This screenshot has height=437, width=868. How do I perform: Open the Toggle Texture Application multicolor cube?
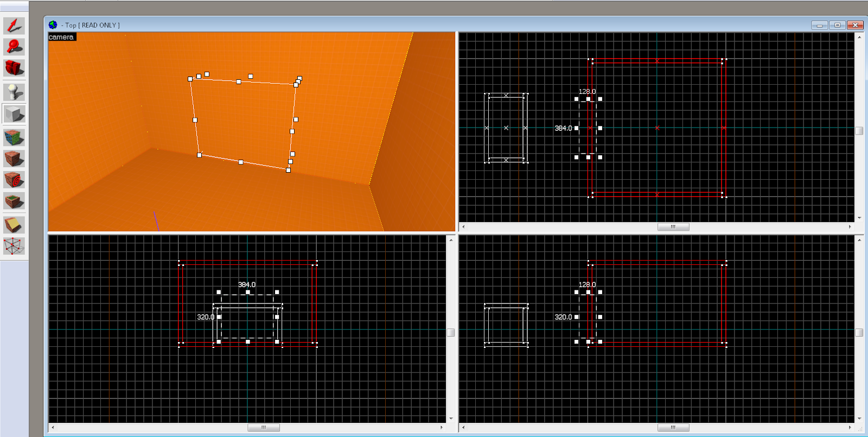coord(14,137)
